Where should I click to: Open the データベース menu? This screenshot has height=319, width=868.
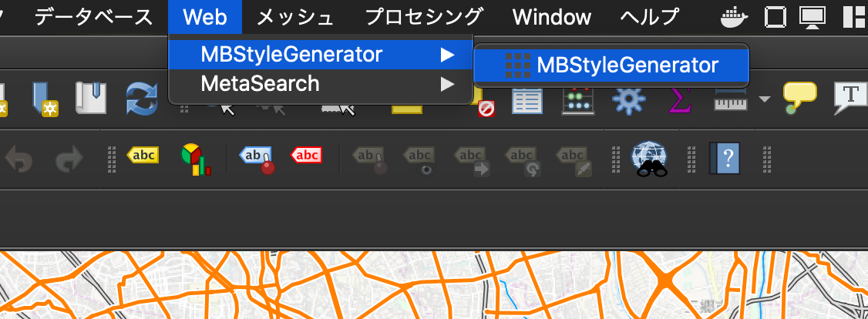[x=93, y=17]
